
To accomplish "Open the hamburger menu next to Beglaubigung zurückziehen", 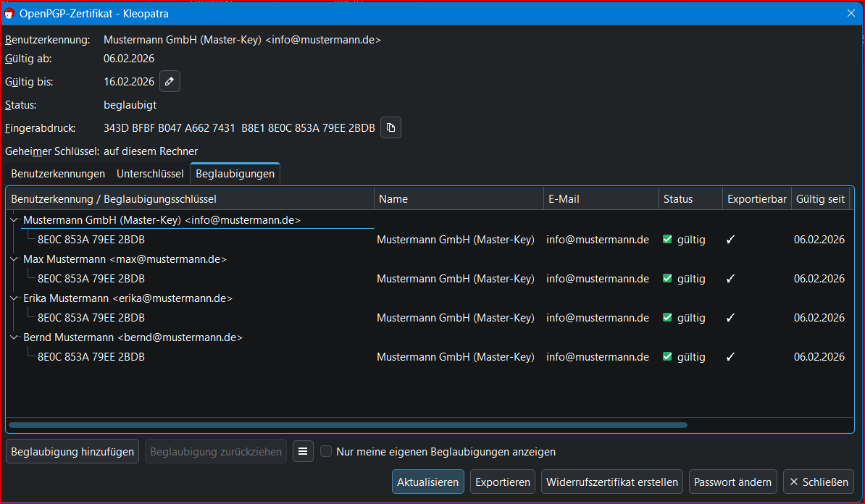I will coord(303,452).
